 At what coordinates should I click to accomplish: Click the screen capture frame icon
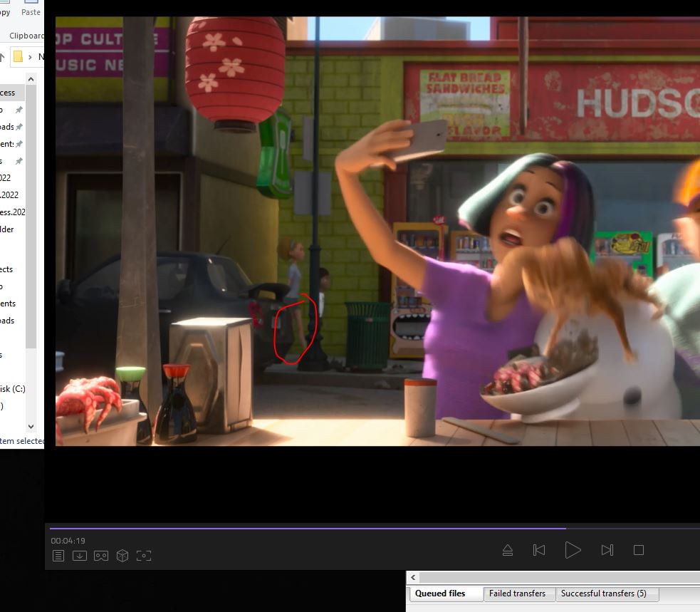pyautogui.click(x=144, y=556)
